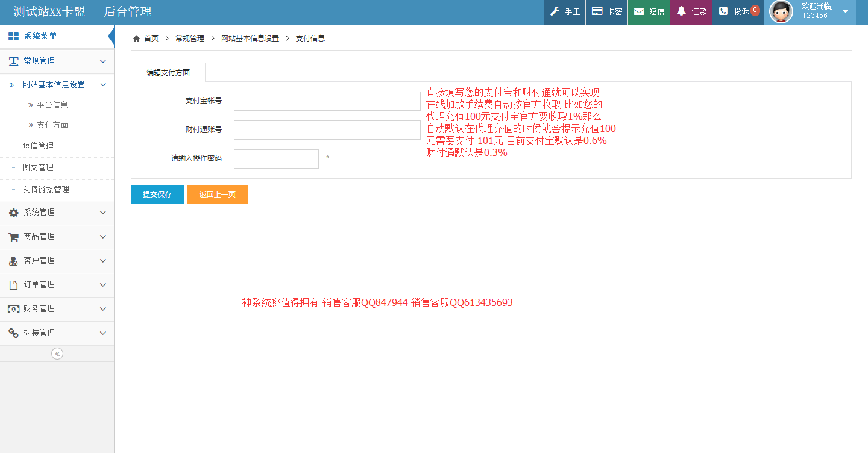868x453 pixels.
Task: Collapse the sidebar using the « circle button
Action: pyautogui.click(x=57, y=354)
